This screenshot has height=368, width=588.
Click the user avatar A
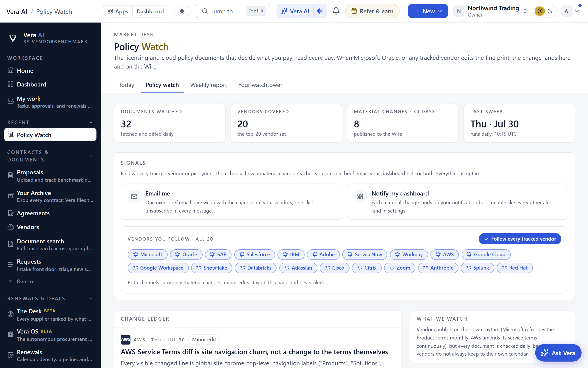pos(566,11)
